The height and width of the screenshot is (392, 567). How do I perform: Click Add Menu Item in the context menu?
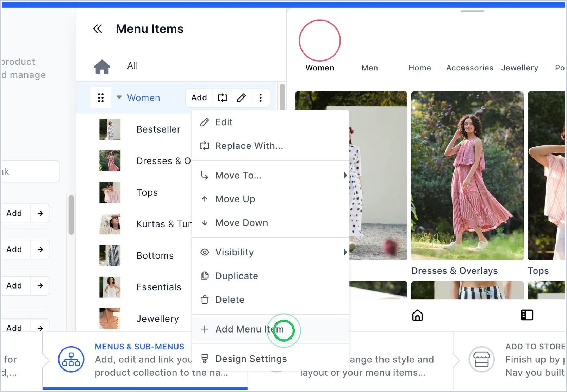[x=270, y=329]
